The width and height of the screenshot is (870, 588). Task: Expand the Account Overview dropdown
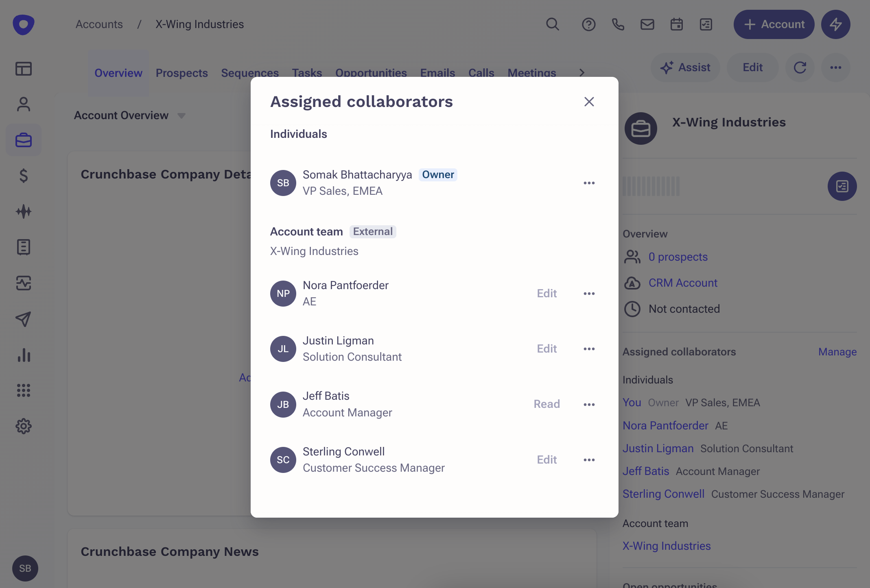tap(182, 115)
